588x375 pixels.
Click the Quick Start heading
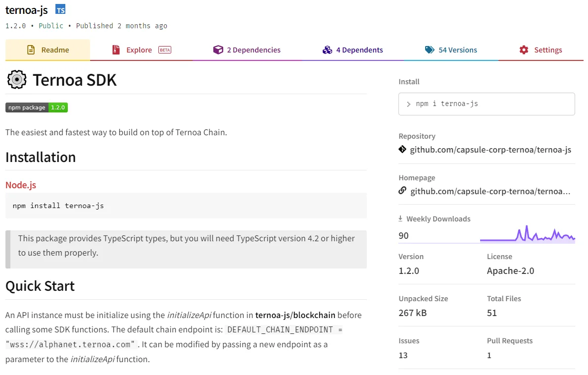point(40,286)
